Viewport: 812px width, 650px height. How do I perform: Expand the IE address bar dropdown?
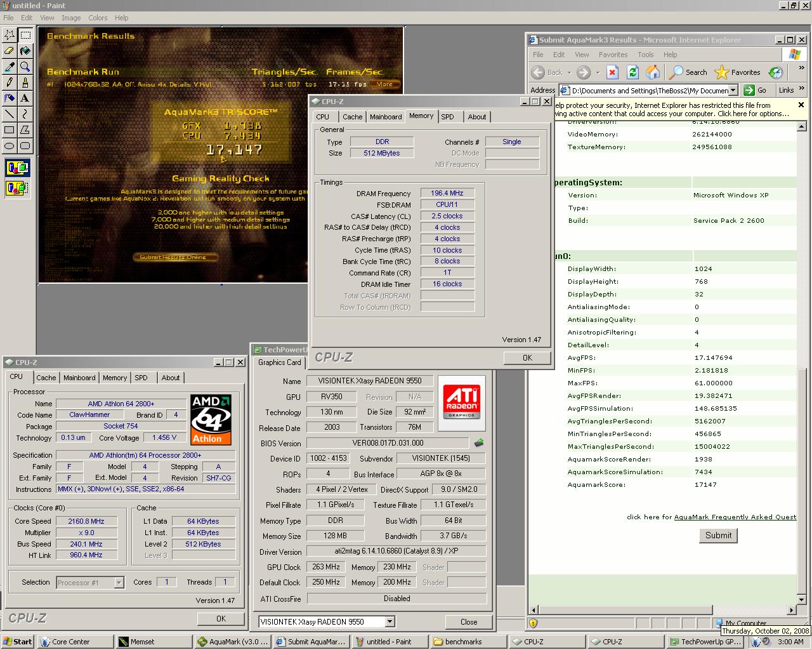pos(735,90)
